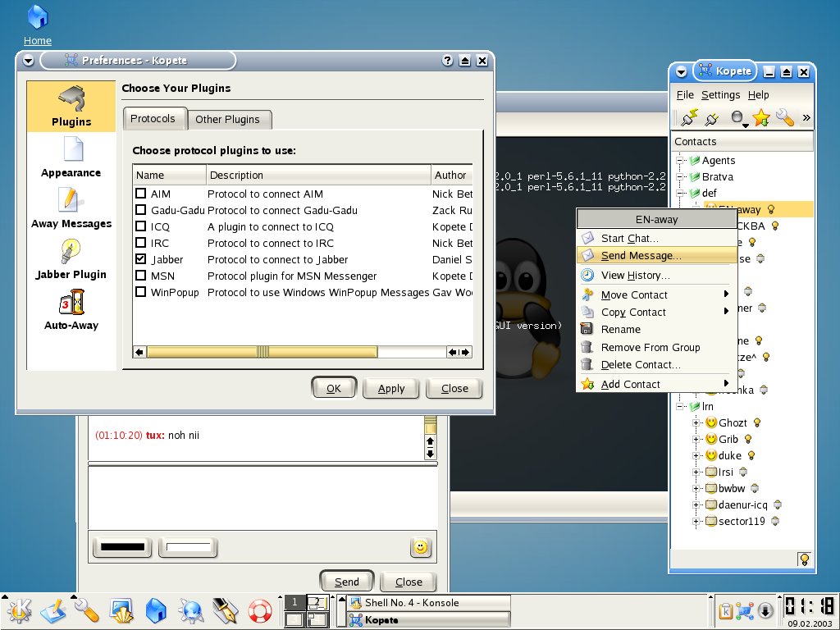
Task: Click the Connect plug icon in Kopete toolbar
Action: 689,117
